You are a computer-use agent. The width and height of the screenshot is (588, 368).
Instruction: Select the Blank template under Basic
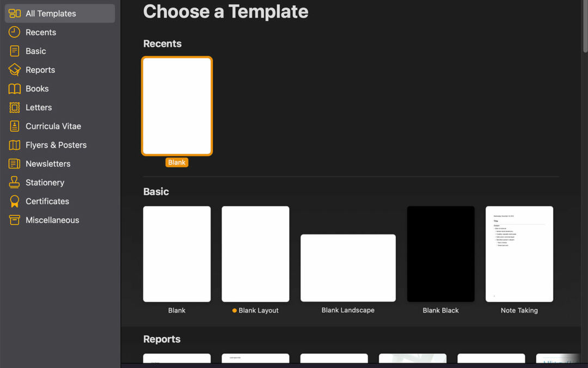[177, 254]
